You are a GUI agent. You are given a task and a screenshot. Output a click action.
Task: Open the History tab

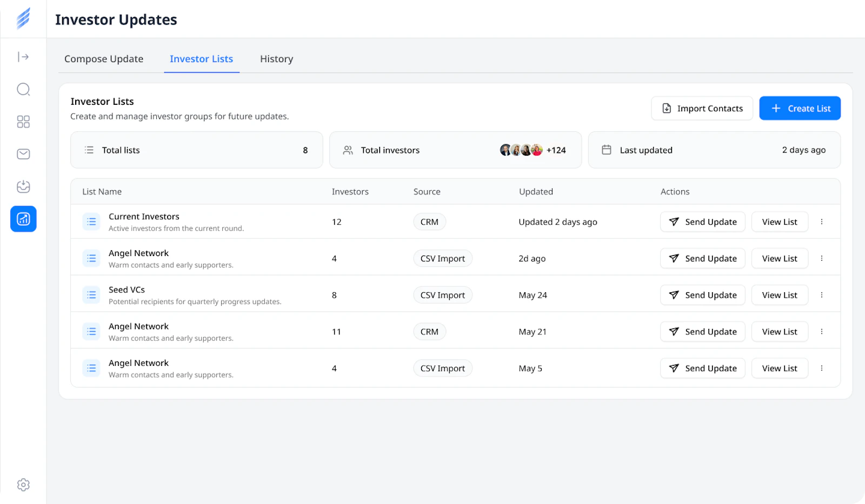(277, 59)
